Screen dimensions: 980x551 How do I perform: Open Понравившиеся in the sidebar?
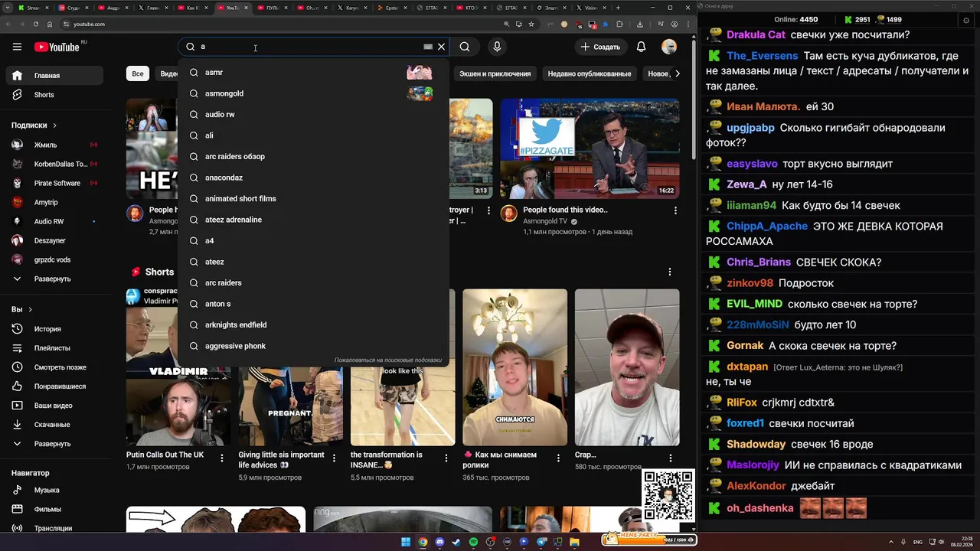point(54,386)
